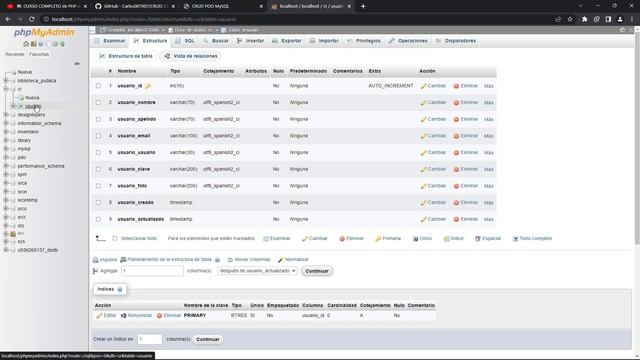Viewport: 640px width, 360px height.
Task: Click red Eliminar icon for usuario_nombre
Action: click(456, 103)
